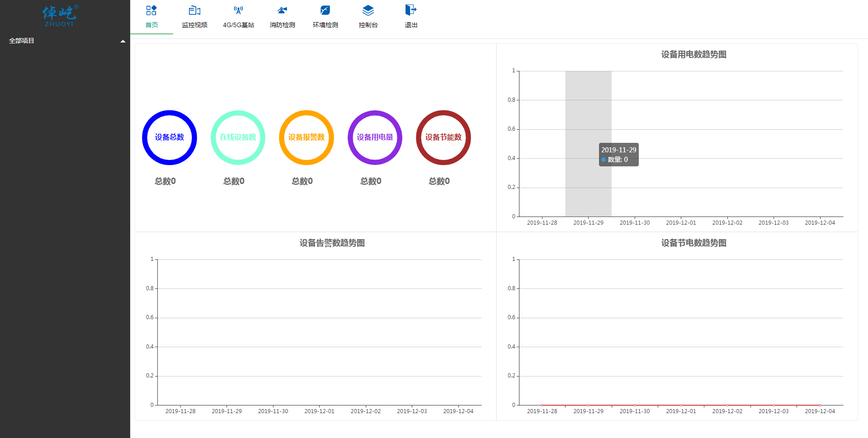868x438 pixels.
Task: Click the 环境检测 leaf icon
Action: 325,10
